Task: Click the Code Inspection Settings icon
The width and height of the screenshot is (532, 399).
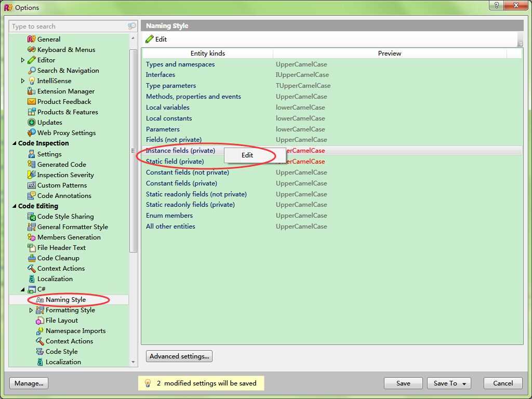Action: pos(32,154)
